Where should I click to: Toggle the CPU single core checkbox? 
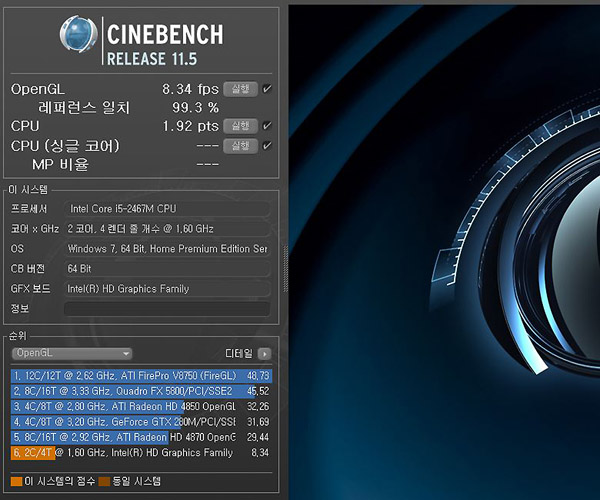click(x=267, y=146)
